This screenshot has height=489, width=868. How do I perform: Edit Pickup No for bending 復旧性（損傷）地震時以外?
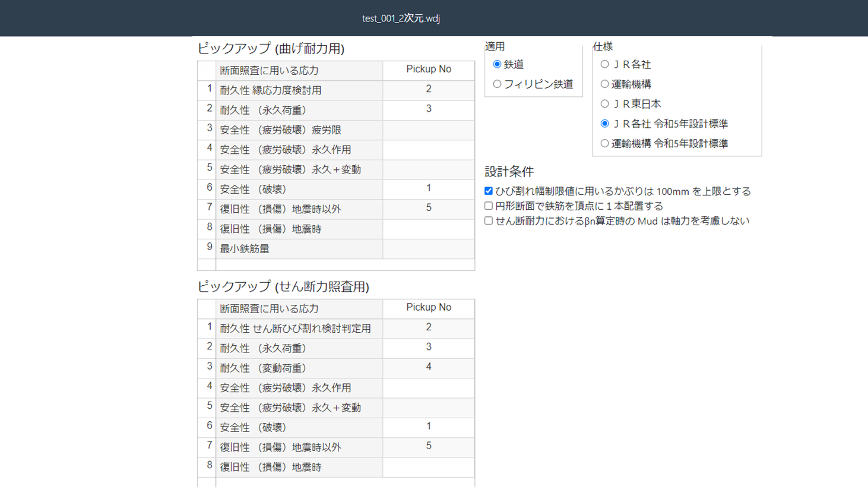click(429, 209)
